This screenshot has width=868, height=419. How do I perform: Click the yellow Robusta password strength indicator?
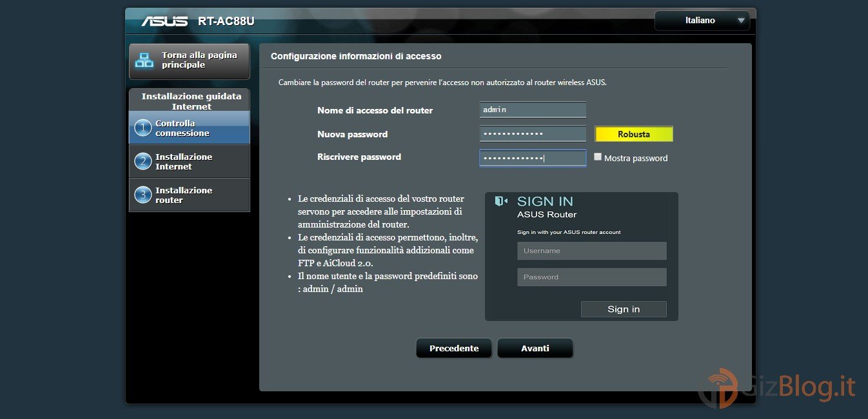634,134
